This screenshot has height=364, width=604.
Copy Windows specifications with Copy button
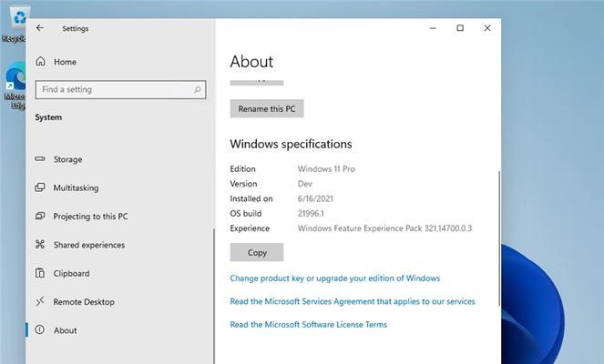(257, 252)
